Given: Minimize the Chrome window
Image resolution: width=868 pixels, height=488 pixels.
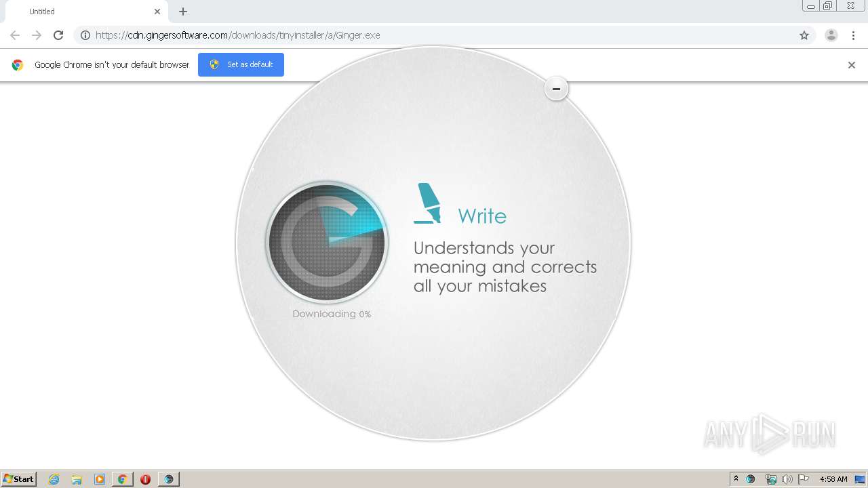Looking at the screenshot, I should click(811, 6).
